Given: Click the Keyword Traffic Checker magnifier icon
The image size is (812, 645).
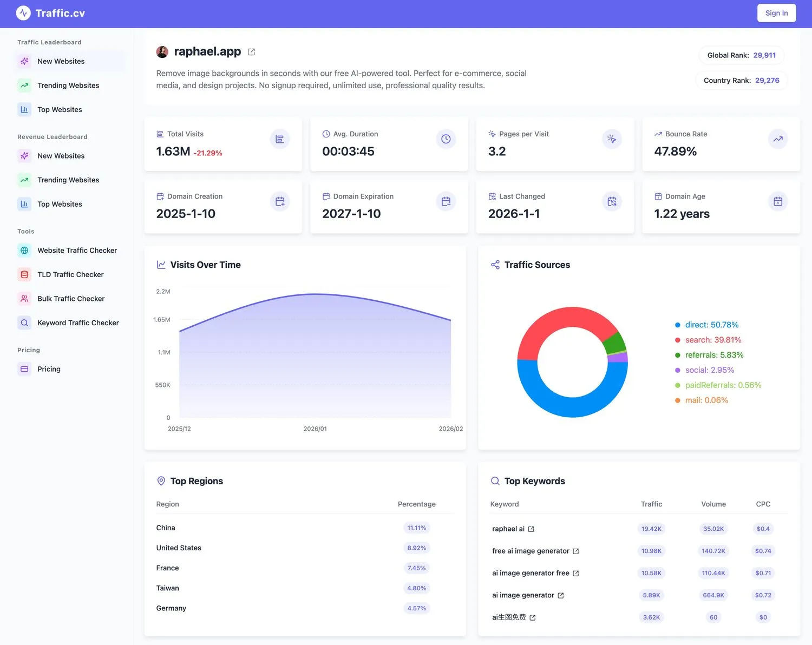Looking at the screenshot, I should (x=24, y=322).
